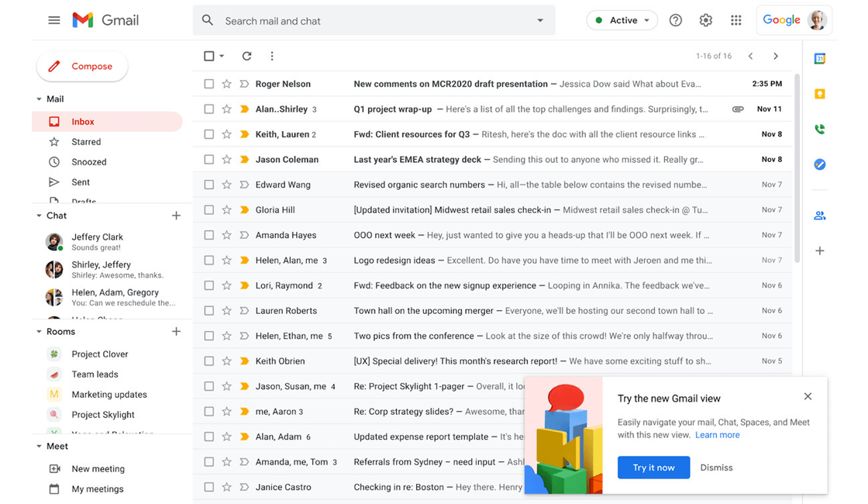The width and height of the screenshot is (868, 504).
Task: Star Edward Wang's revised organic search email
Action: click(x=225, y=185)
